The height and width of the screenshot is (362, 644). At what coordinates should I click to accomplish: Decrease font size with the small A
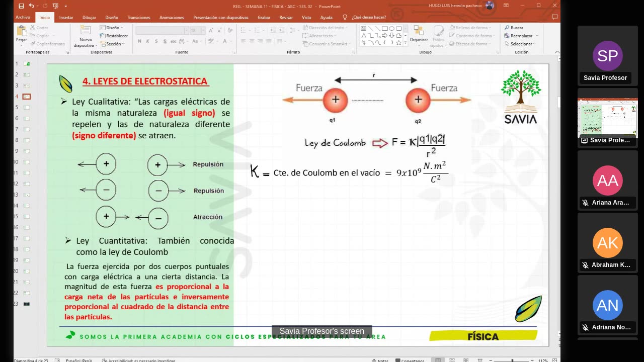pyautogui.click(x=219, y=30)
